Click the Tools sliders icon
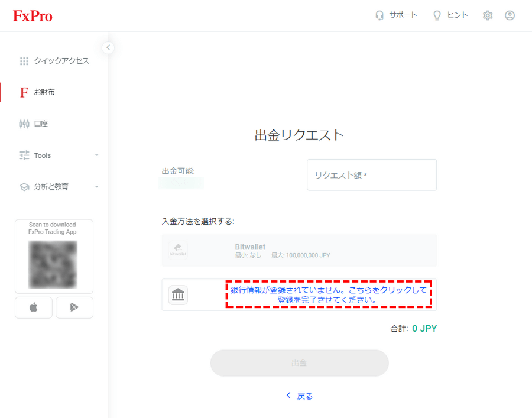This screenshot has width=532, height=418. [24, 155]
